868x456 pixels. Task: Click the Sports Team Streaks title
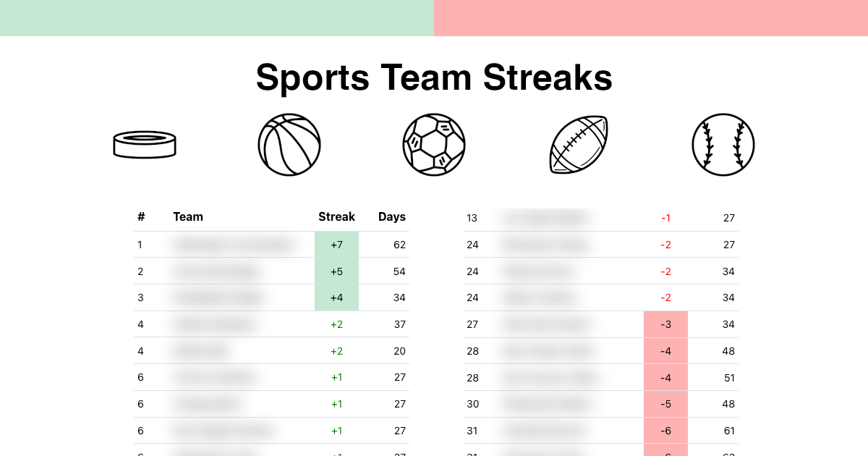pyautogui.click(x=434, y=77)
